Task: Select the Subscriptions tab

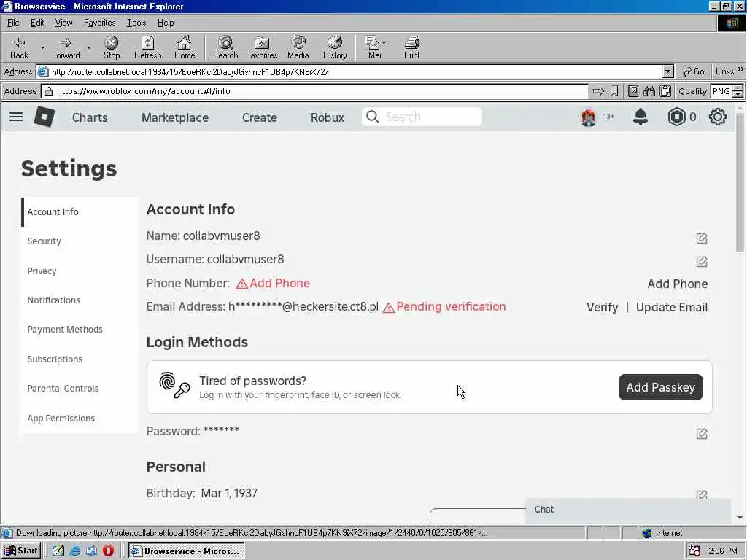Action: point(80,359)
